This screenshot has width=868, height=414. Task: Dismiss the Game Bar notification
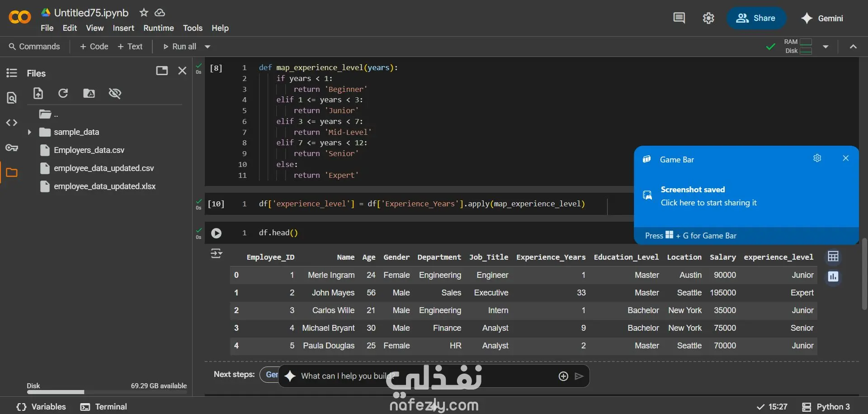click(846, 158)
